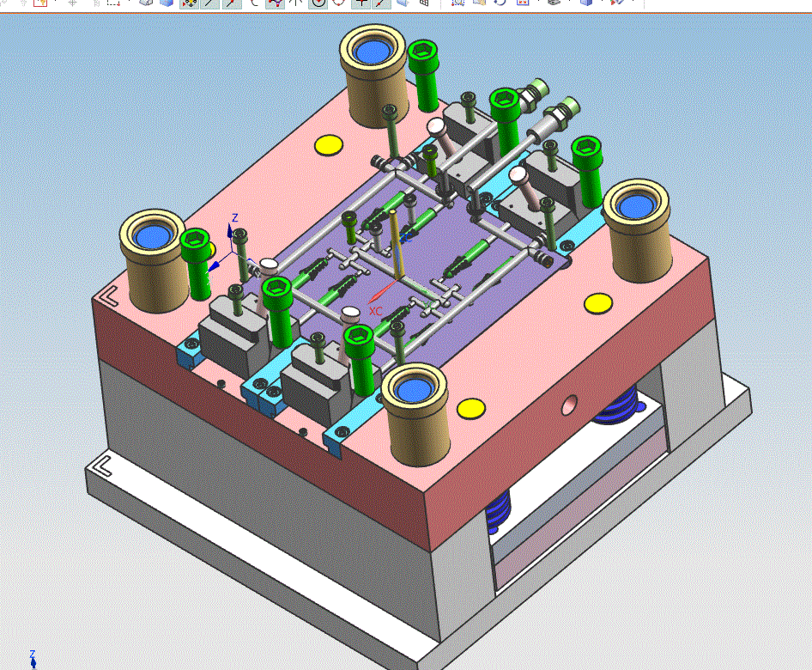This screenshot has height=670, width=812.
Task: Pick the rightmost yellow circular pad
Action: 598,304
